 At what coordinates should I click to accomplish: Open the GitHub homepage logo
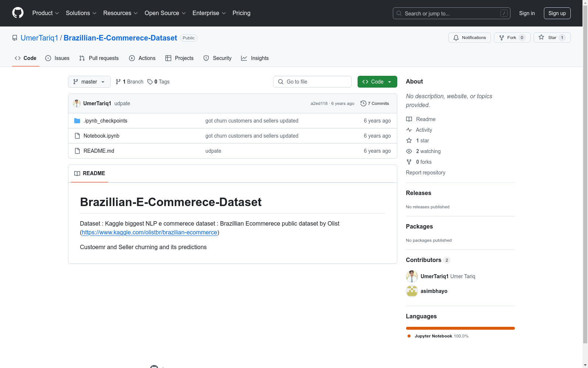tap(18, 13)
